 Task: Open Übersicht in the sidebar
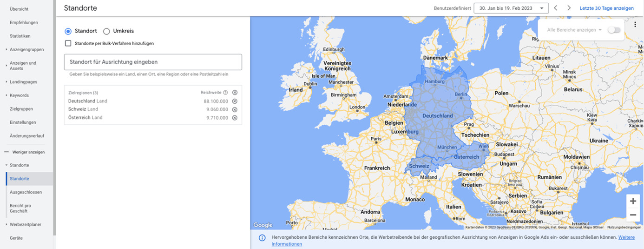(19, 9)
